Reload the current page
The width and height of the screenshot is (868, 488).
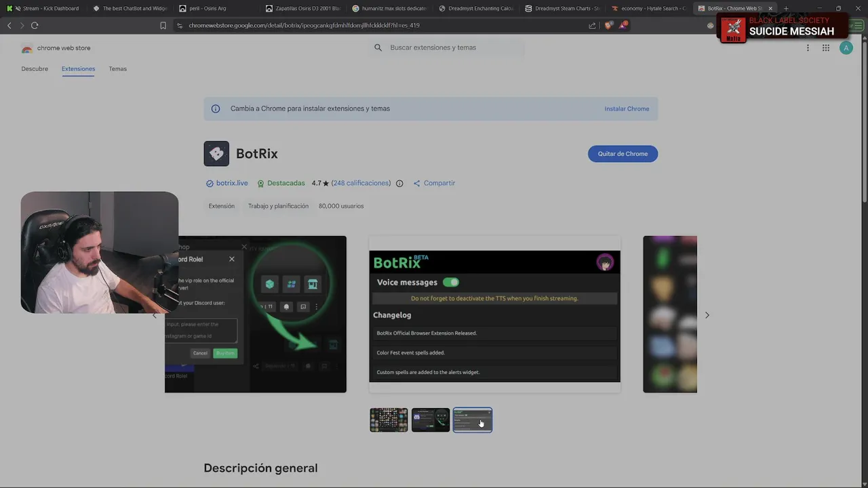[35, 25]
